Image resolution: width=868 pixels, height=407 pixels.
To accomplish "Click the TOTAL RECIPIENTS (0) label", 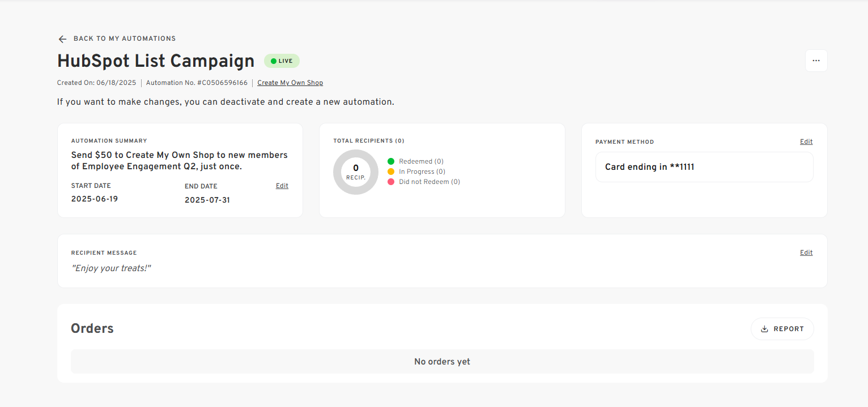I will tap(369, 141).
